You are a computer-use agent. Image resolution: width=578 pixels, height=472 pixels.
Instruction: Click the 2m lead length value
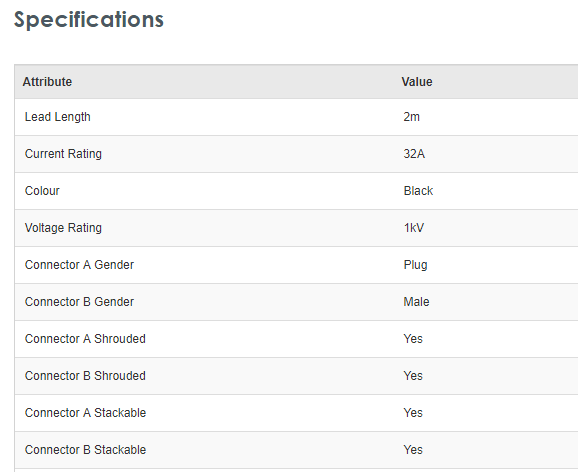[411, 117]
